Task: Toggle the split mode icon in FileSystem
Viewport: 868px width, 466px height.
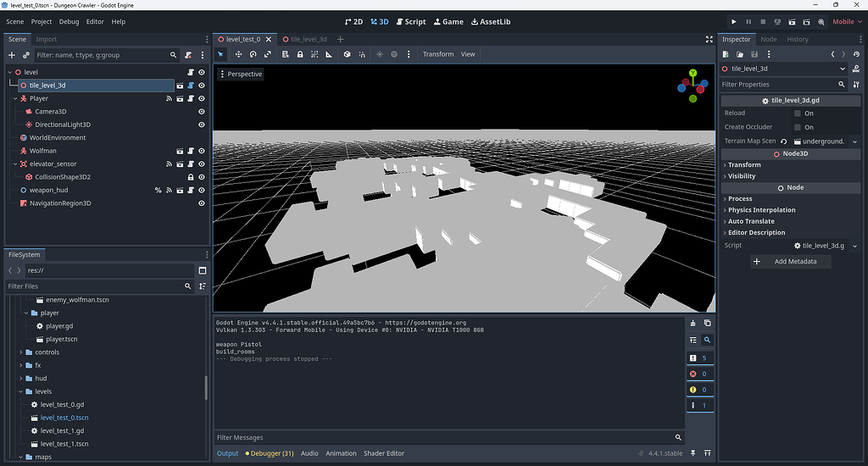Action: click(x=203, y=270)
